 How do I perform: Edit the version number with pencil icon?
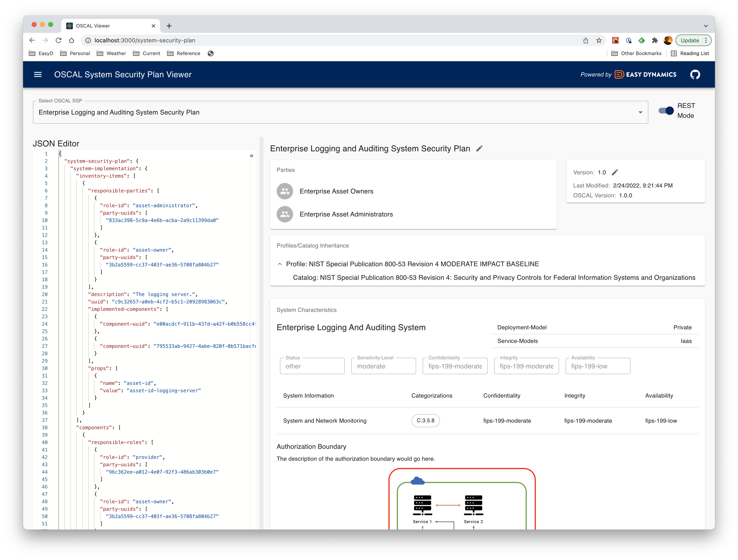click(615, 172)
